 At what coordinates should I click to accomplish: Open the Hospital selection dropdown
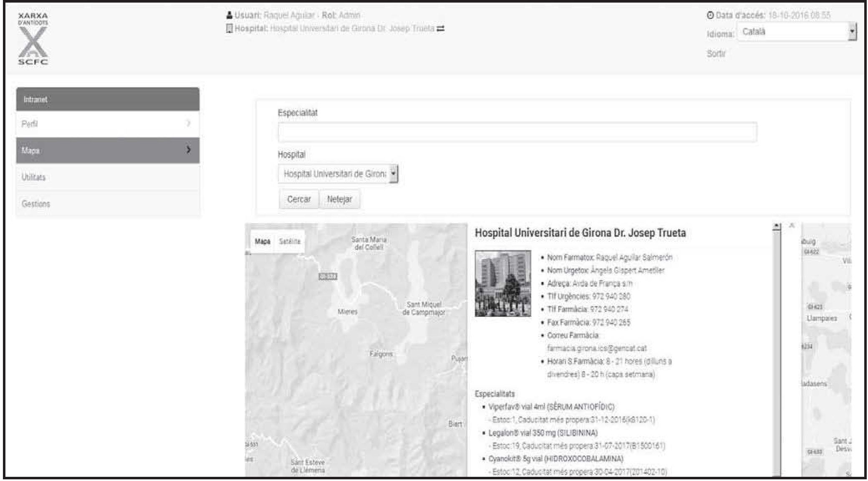pyautogui.click(x=338, y=174)
